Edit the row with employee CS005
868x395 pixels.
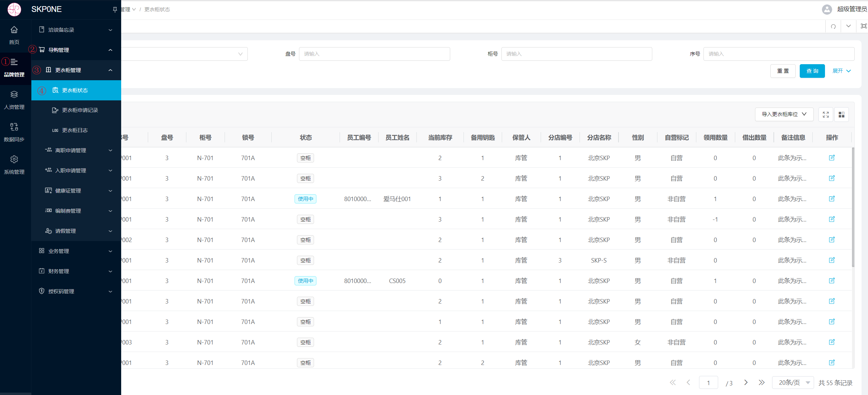pos(832,281)
